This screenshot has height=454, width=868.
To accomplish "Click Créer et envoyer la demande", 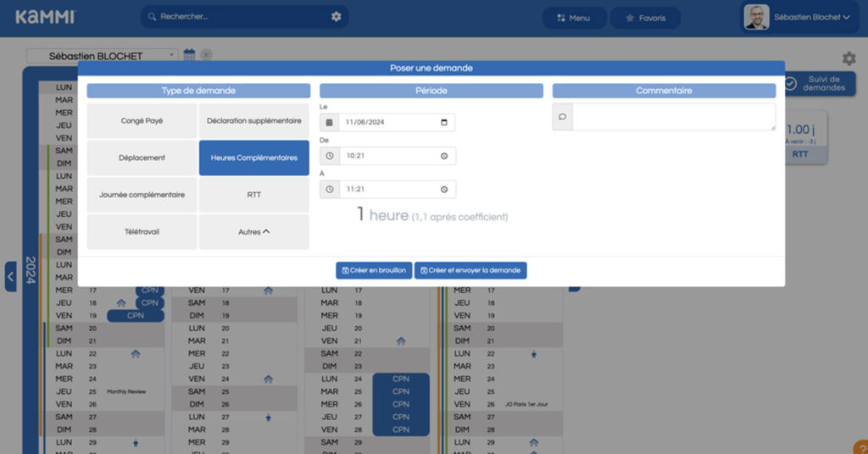I will [470, 270].
